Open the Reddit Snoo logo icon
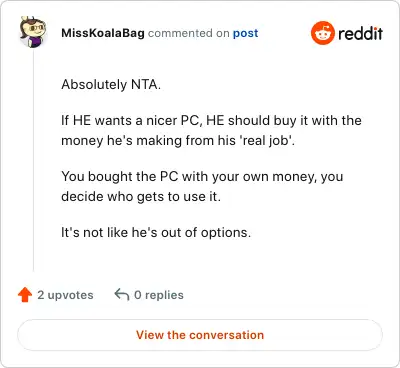Screen dimensions: 400x368 [x=322, y=33]
